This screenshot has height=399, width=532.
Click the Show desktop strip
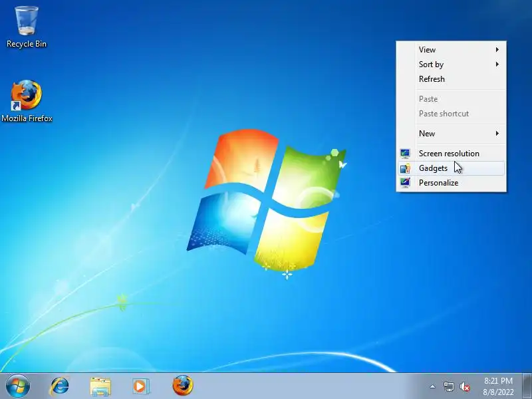[x=527, y=386]
